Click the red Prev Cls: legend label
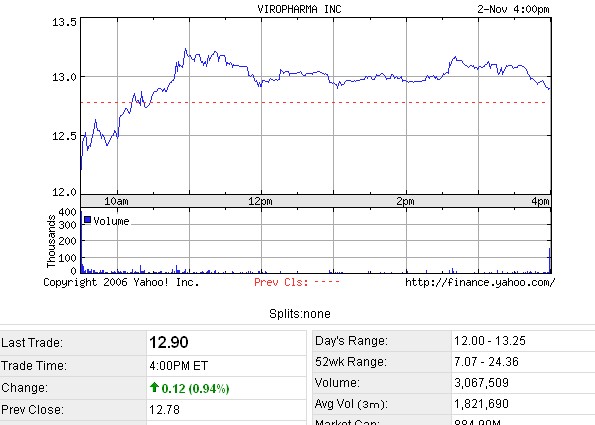 (x=281, y=282)
